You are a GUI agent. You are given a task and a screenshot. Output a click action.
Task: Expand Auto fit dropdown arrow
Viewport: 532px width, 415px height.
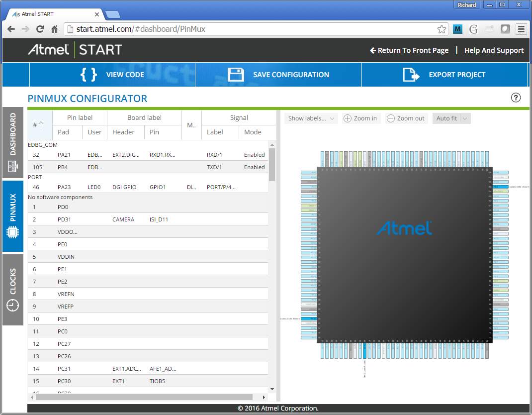pyautogui.click(x=465, y=118)
